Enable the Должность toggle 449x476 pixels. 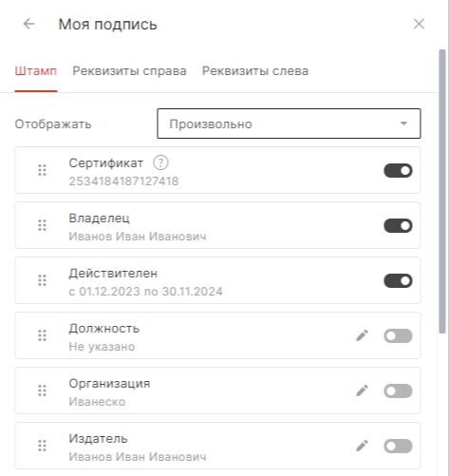pyautogui.click(x=398, y=335)
